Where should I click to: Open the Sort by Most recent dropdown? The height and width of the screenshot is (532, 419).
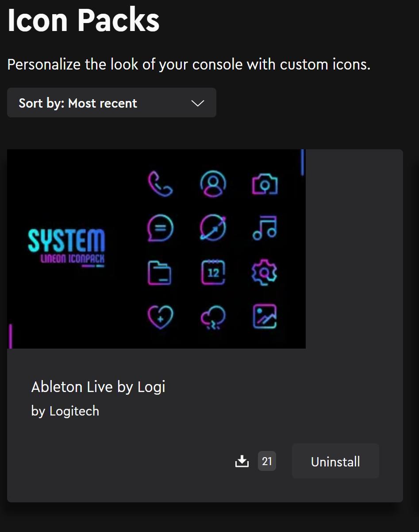[x=111, y=103]
